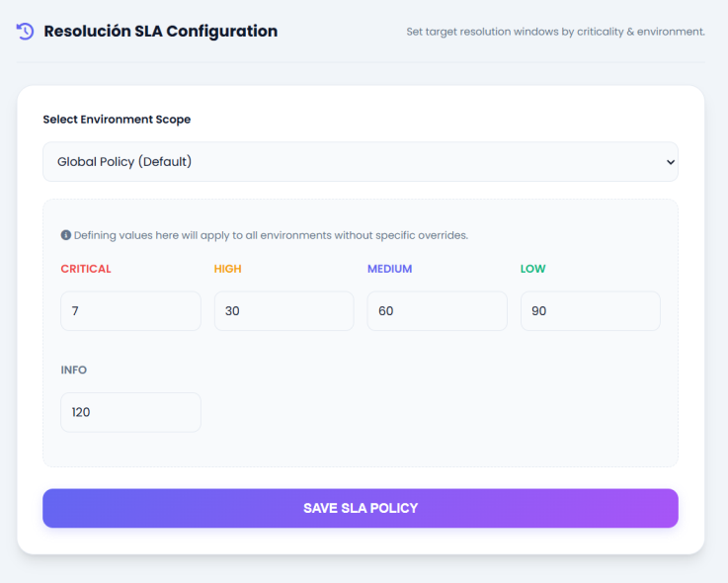Click the purple MEDIUM label
The image size is (728, 583).
click(x=390, y=269)
